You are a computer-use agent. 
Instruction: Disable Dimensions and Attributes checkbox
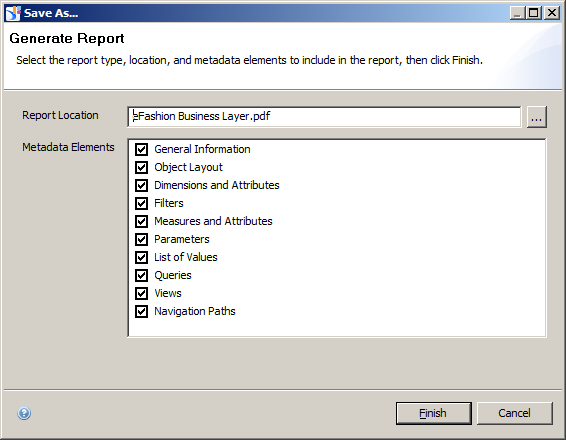[141, 185]
